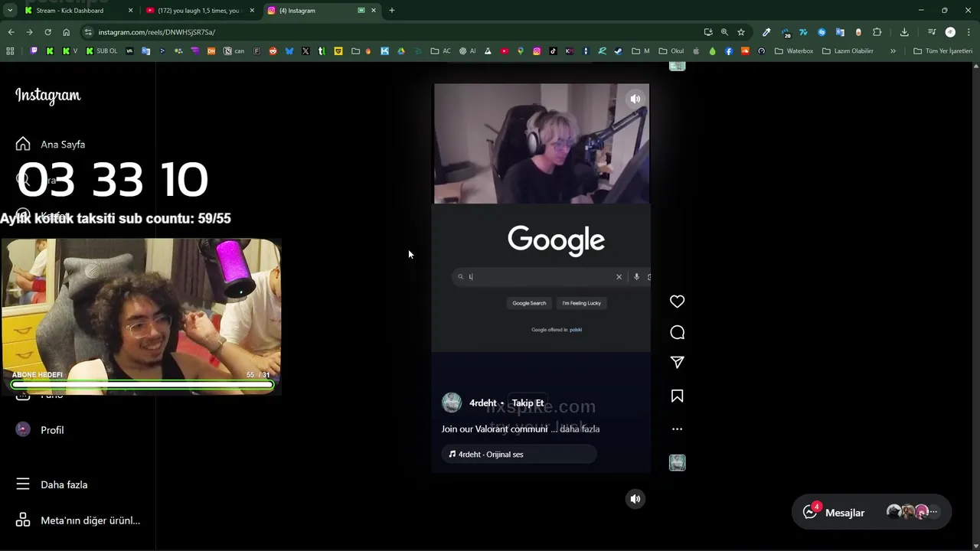This screenshot has height=551, width=980.
Task: Open the Notion can bookmark
Action: pos(234,51)
